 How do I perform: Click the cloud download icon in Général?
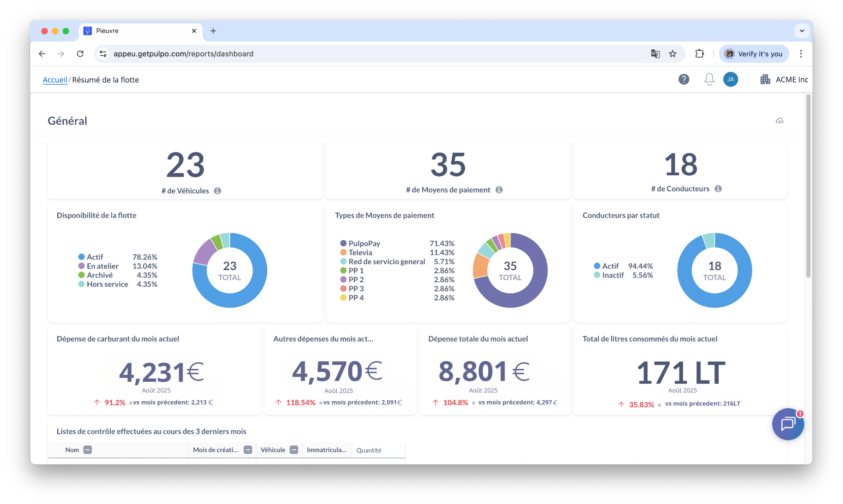pos(780,121)
